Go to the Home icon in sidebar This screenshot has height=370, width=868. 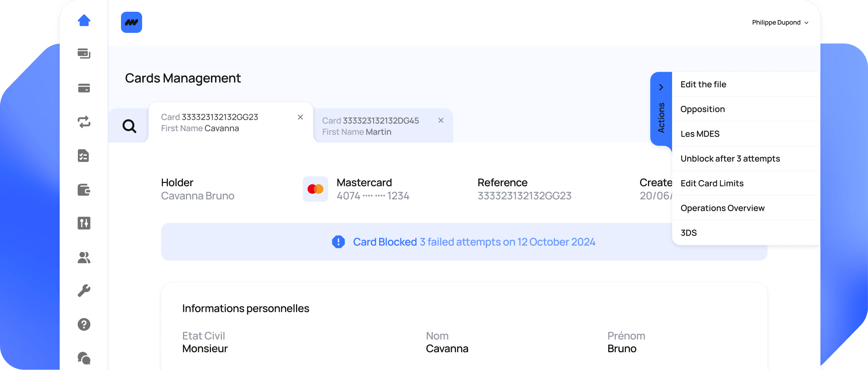(x=84, y=20)
